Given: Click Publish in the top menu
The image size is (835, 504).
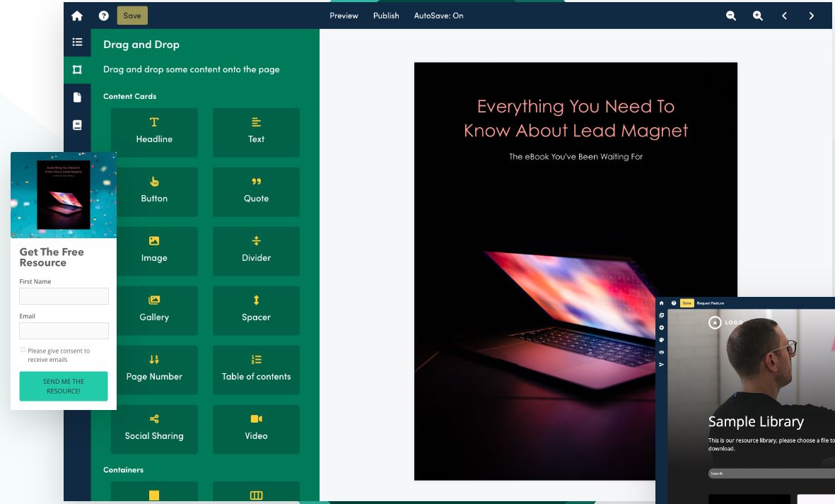Looking at the screenshot, I should click(x=386, y=16).
